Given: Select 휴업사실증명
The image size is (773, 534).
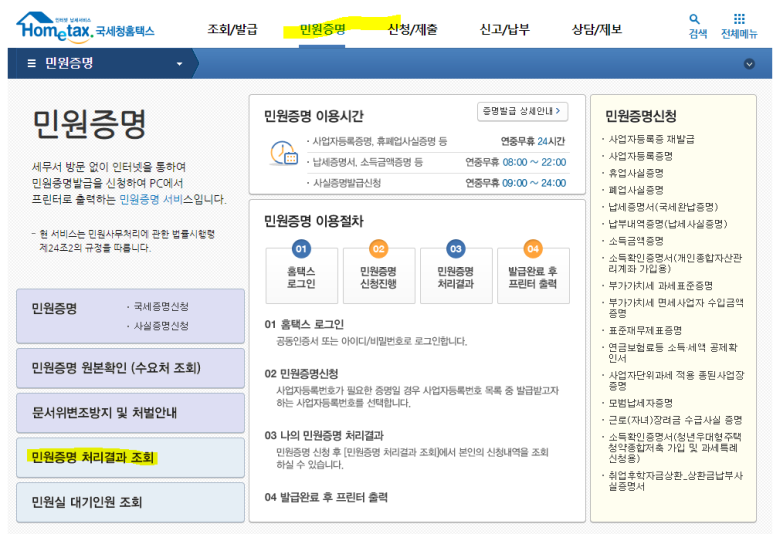Looking at the screenshot, I should (636, 174).
